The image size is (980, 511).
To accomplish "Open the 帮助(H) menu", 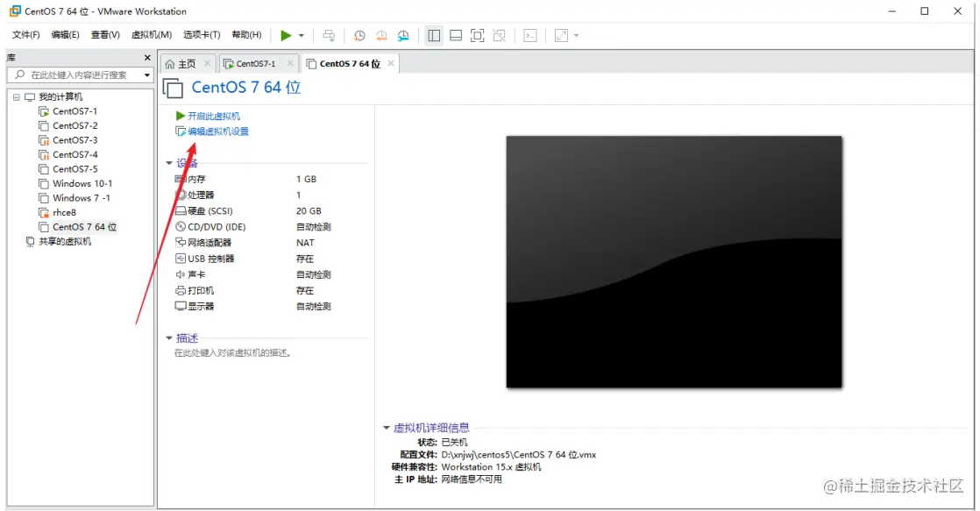I will [246, 35].
